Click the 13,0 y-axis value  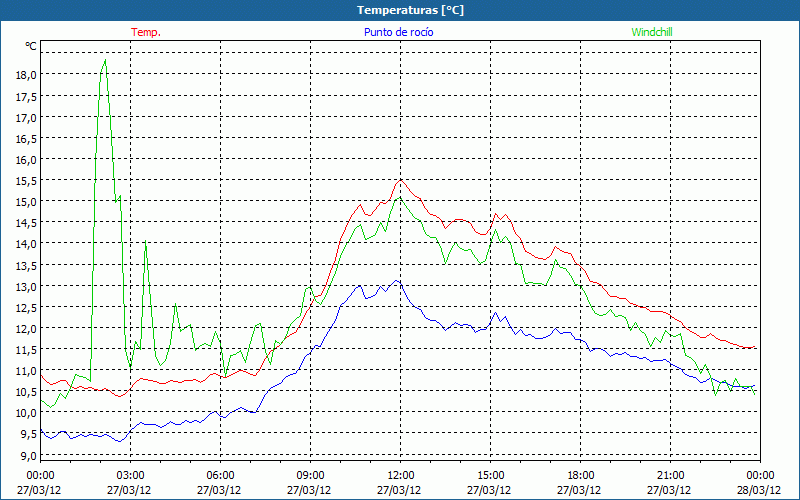tap(27, 286)
